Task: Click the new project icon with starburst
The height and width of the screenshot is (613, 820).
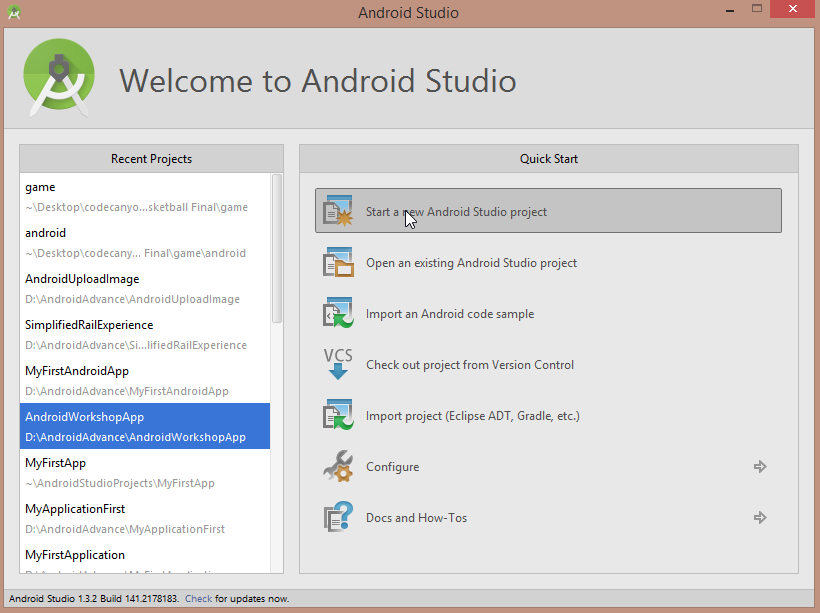Action: pos(338,211)
